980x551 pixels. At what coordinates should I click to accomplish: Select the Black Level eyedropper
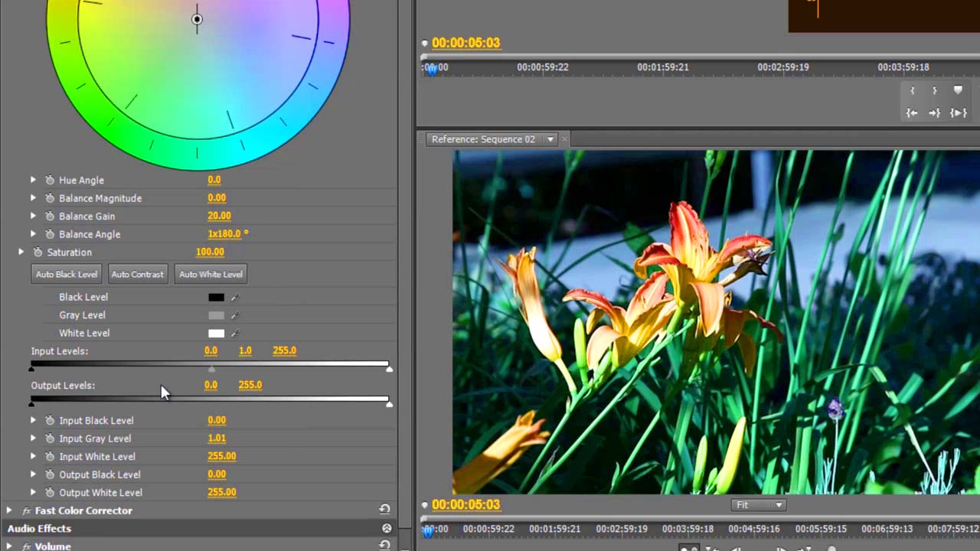coord(234,297)
